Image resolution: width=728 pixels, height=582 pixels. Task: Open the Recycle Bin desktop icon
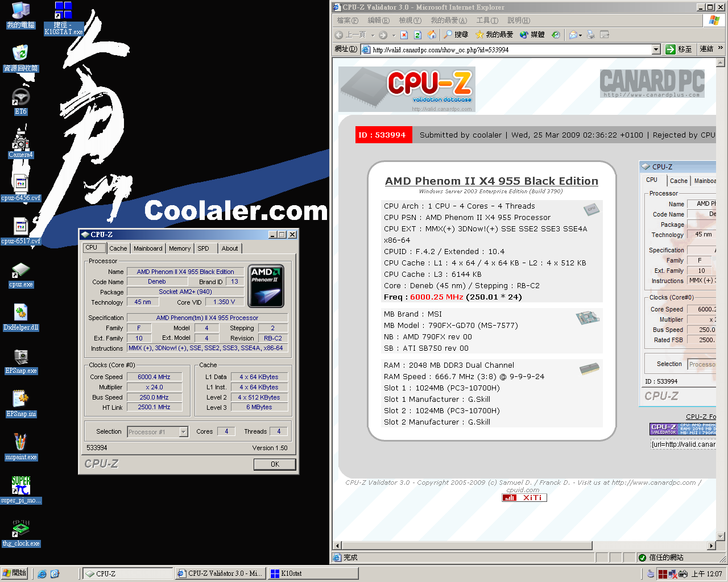tap(21, 58)
